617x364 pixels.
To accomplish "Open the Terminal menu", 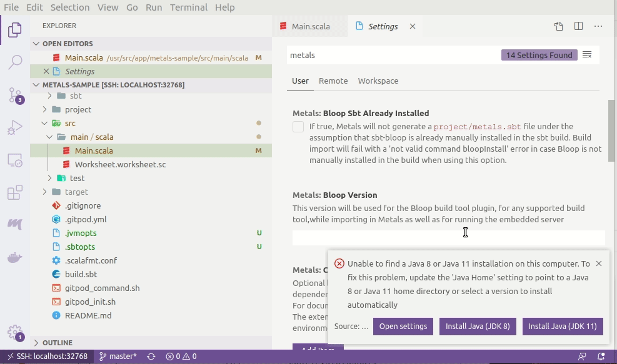I will click(189, 7).
